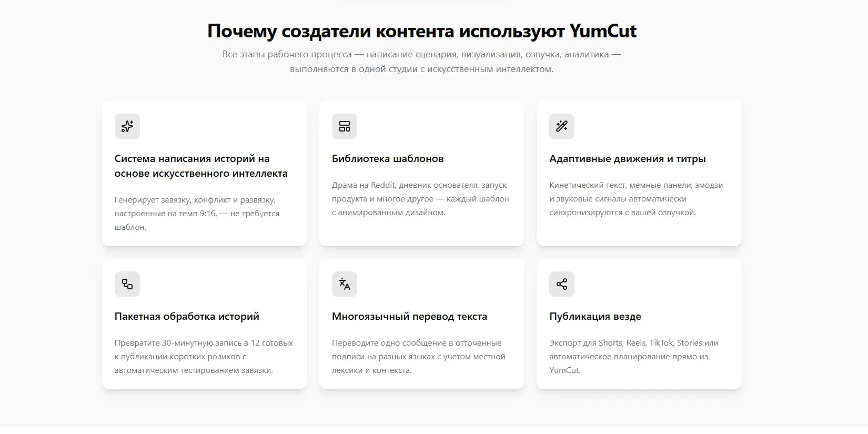Image resolution: width=868 pixels, height=434 pixels.
Task: Click description Генерирует завязку, конфликт и развязку
Action: coord(197,214)
